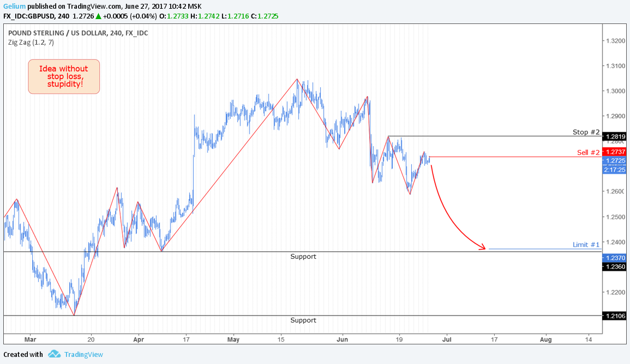The height and width of the screenshot is (364, 630).
Task: Click the 1.3200 price axis label
Action: coord(615,41)
